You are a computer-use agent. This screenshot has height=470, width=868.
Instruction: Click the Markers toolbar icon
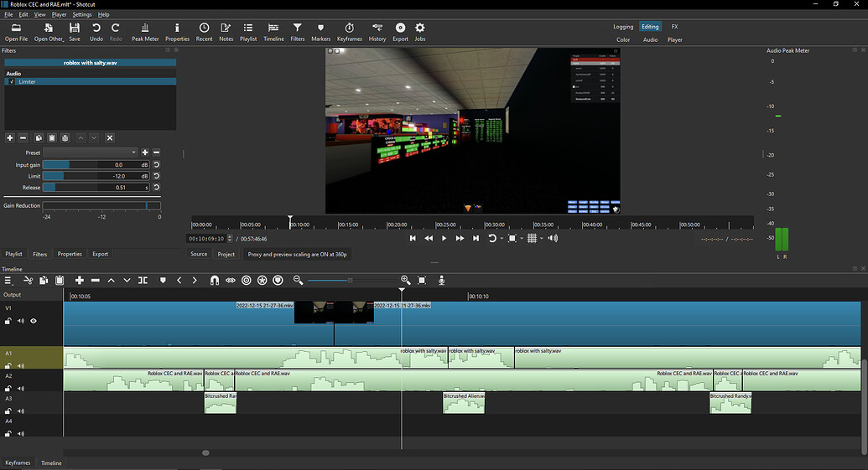click(320, 32)
